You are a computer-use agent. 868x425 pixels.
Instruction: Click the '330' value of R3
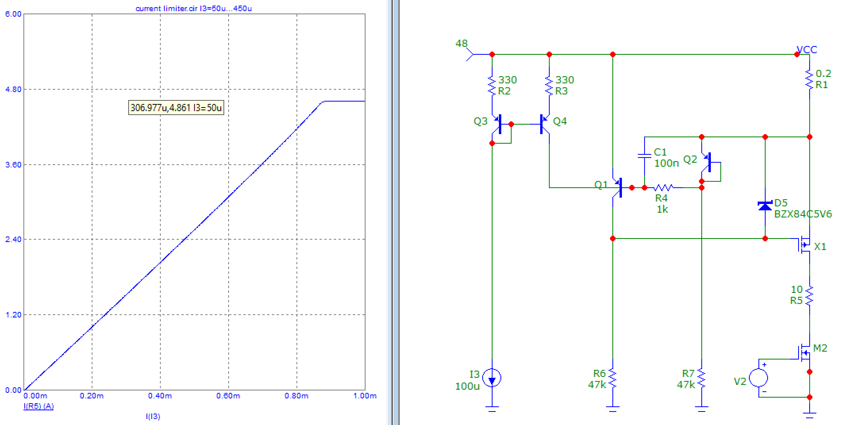tap(565, 80)
